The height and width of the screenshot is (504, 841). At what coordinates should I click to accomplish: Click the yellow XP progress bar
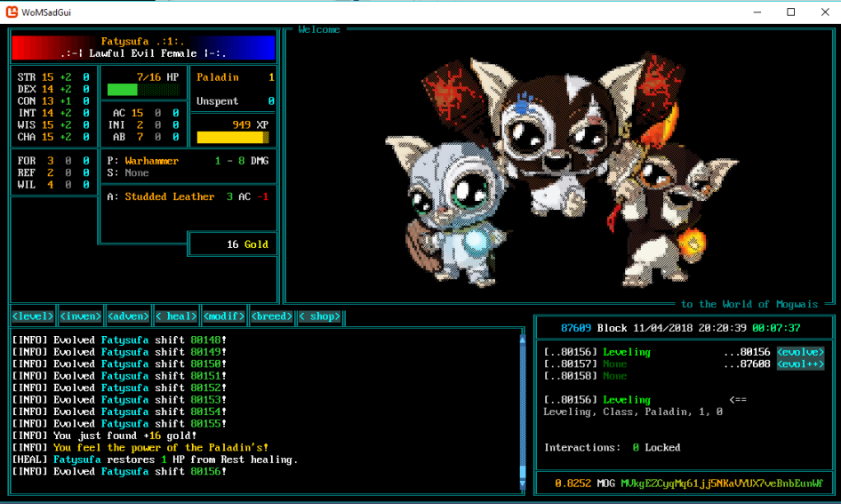(x=233, y=137)
